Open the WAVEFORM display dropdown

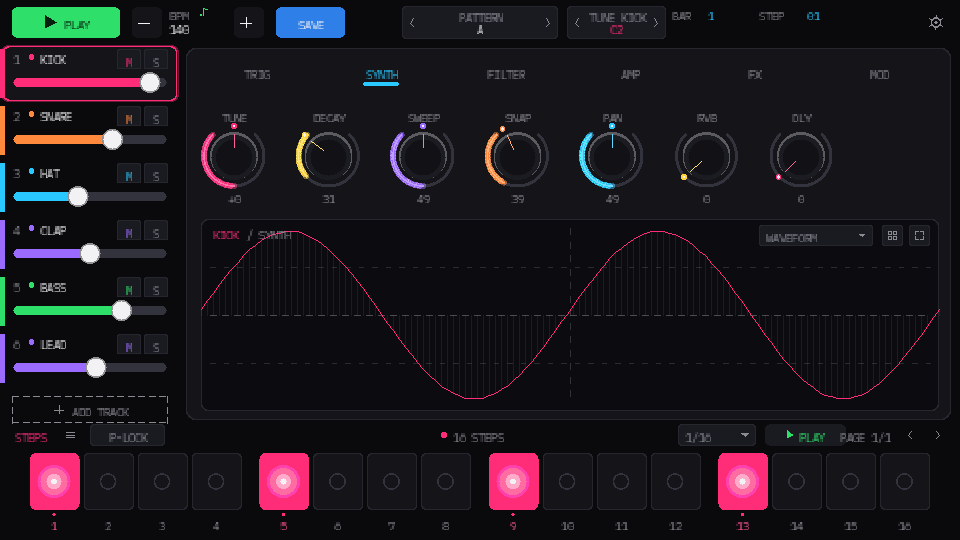tap(816, 236)
